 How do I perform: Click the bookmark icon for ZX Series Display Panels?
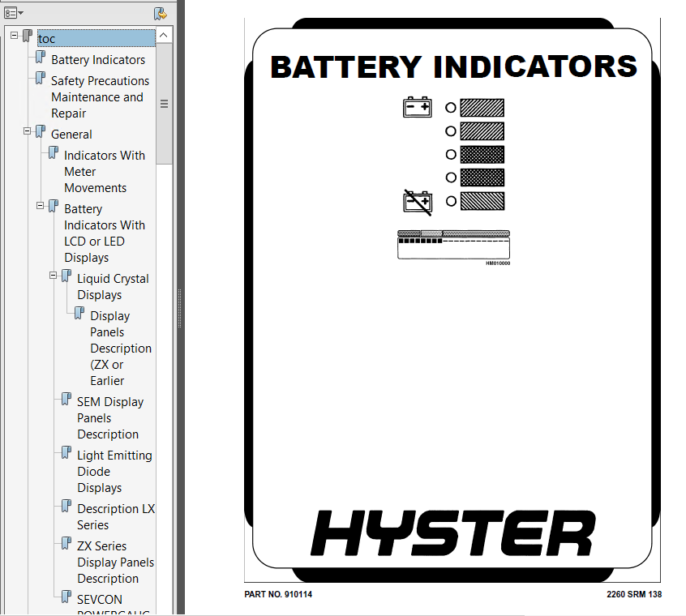[66, 543]
